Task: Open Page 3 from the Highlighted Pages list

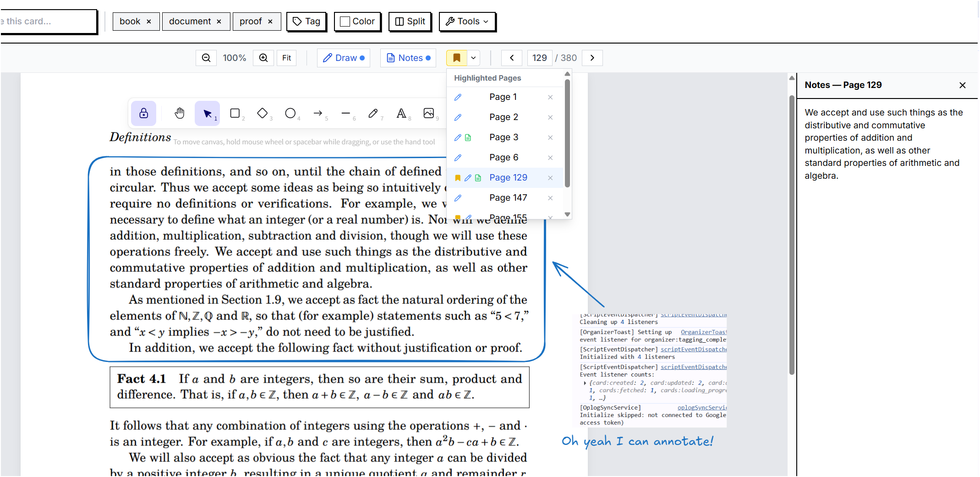Action: click(504, 137)
